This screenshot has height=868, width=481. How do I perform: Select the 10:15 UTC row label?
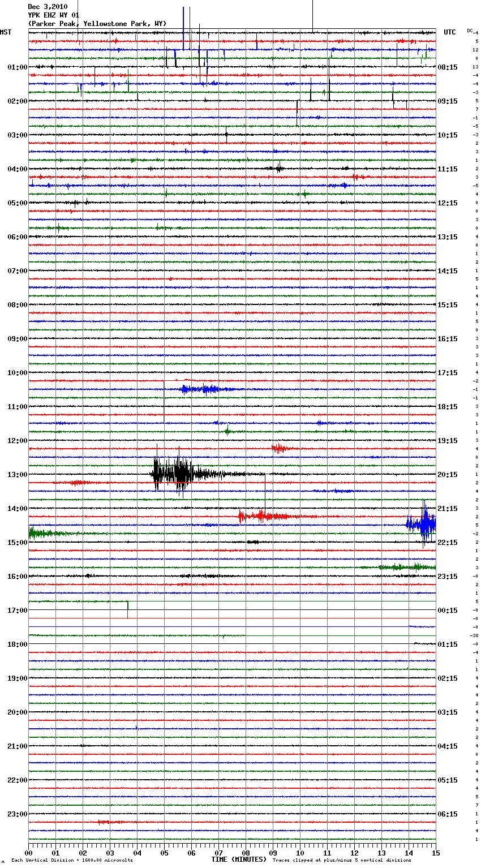coord(448,135)
